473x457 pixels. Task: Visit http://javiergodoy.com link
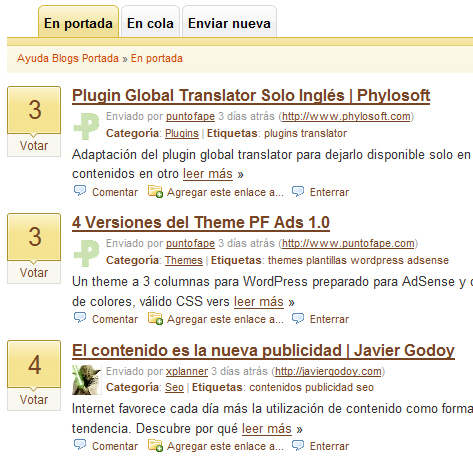pos(328,371)
